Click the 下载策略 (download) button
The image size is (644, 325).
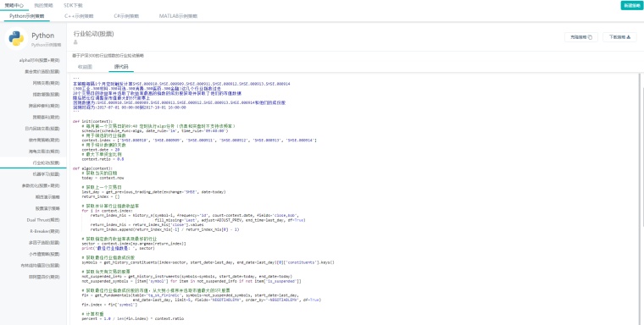click(619, 37)
